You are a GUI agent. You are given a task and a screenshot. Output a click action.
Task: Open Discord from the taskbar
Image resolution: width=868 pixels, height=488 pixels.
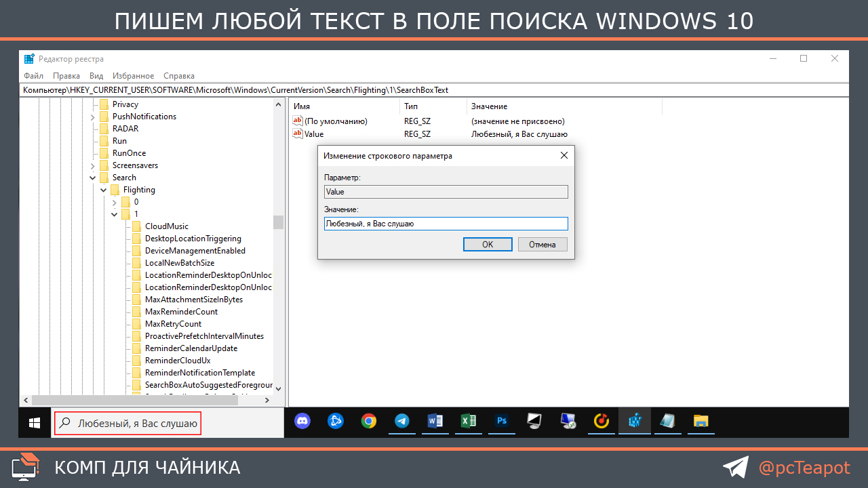click(302, 422)
